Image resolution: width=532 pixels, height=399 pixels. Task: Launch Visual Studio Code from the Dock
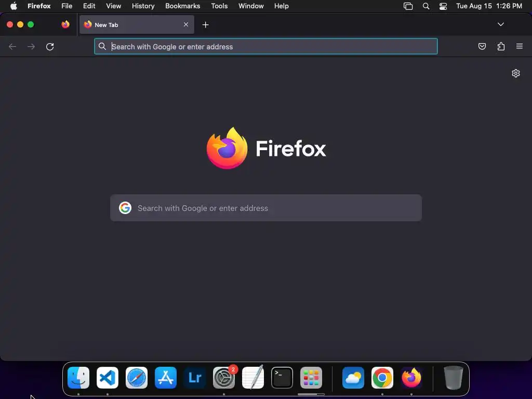[x=108, y=377]
